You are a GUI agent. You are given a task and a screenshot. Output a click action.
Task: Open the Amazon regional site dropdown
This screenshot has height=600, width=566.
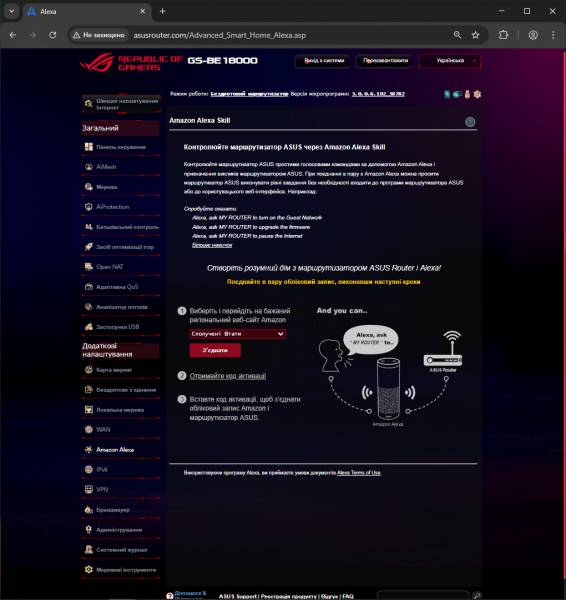click(237, 334)
